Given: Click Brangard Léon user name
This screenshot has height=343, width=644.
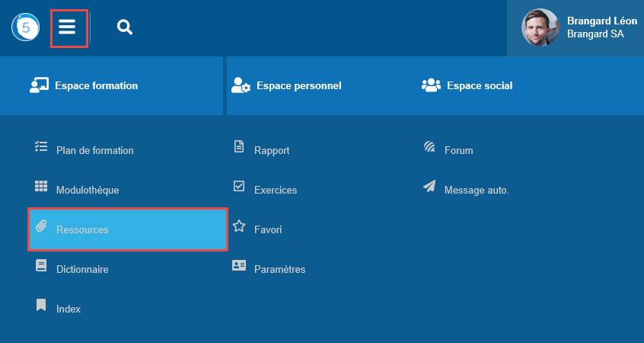Looking at the screenshot, I should 601,21.
